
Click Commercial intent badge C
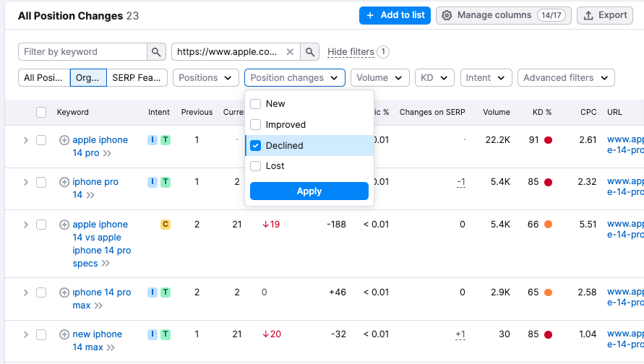[165, 225]
